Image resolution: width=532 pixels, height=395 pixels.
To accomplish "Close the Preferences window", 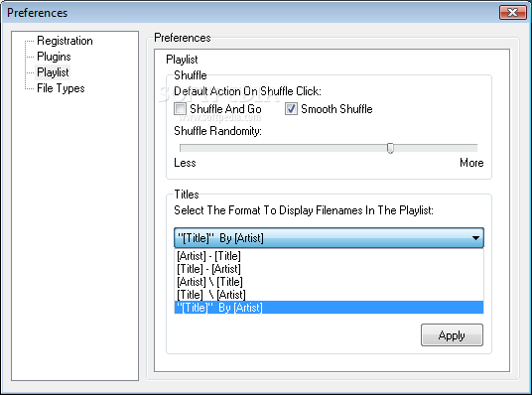I will pos(513,13).
